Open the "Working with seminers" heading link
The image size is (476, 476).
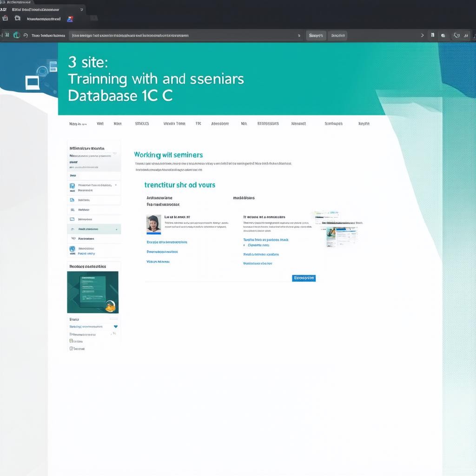(x=168, y=155)
